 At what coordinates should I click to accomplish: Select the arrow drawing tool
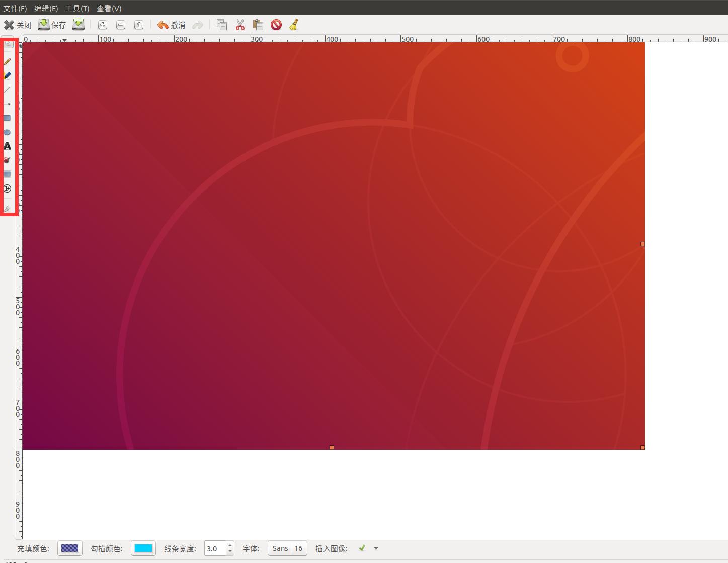8,104
